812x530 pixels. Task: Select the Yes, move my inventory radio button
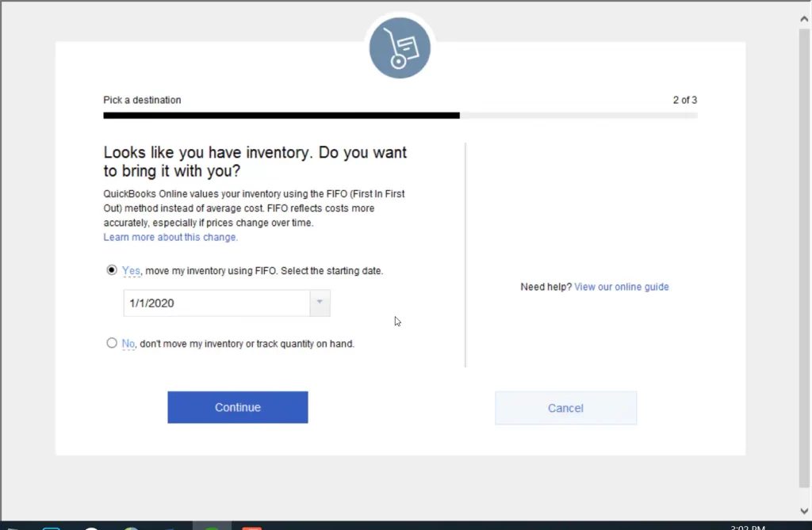point(111,270)
